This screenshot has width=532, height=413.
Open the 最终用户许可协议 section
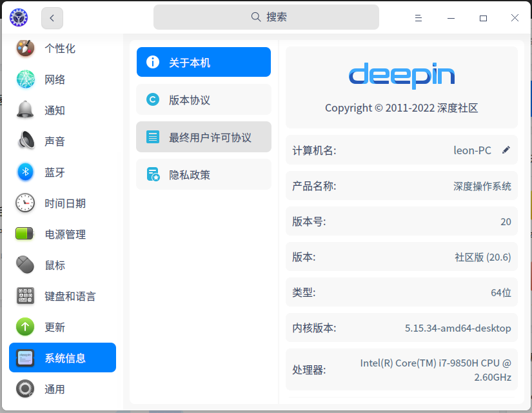click(x=203, y=137)
